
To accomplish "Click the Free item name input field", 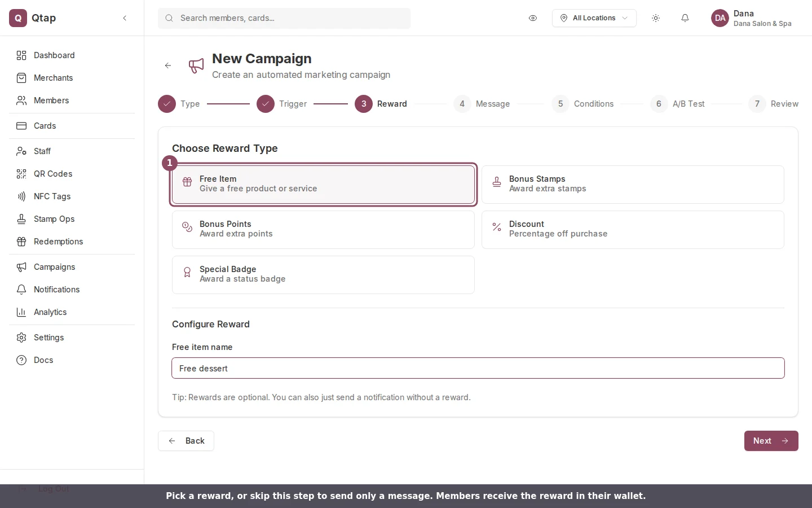I will point(478,368).
